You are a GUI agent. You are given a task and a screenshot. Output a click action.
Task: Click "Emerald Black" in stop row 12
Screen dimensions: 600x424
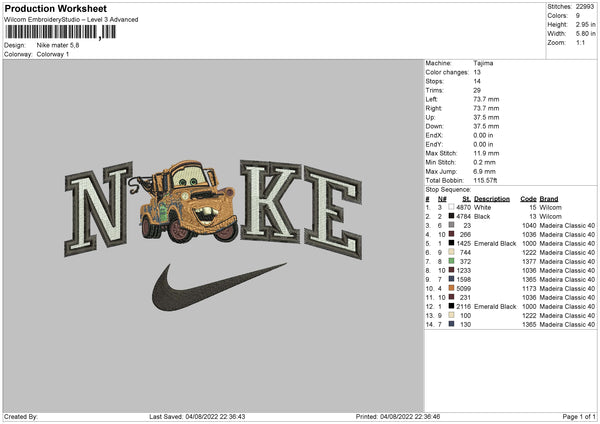point(495,306)
